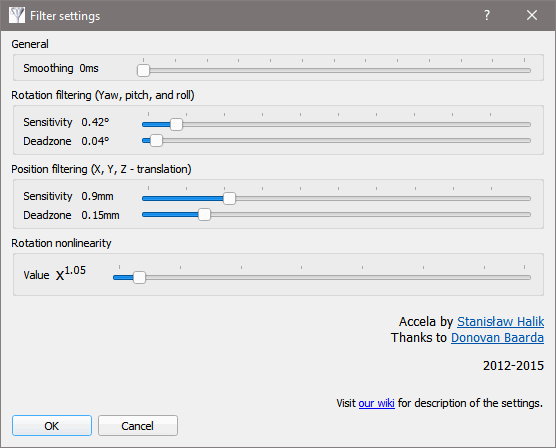
Task: Click the far right of the Smoothing track
Action: (x=527, y=71)
